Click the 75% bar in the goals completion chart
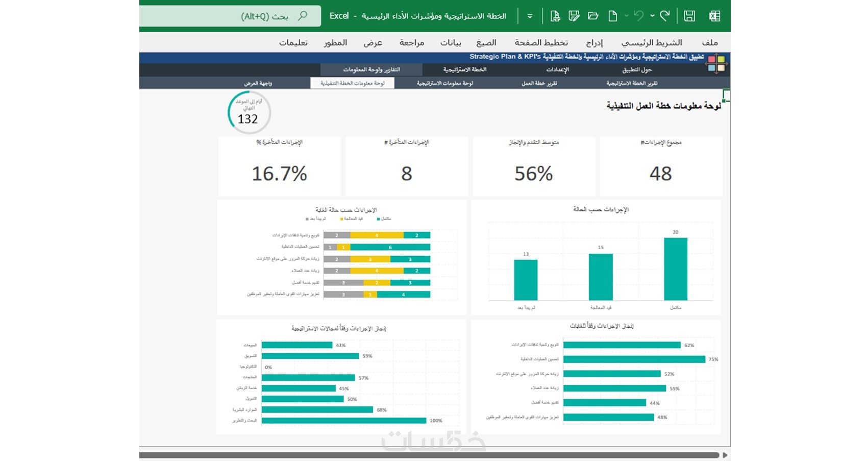The image size is (868, 461). point(634,359)
